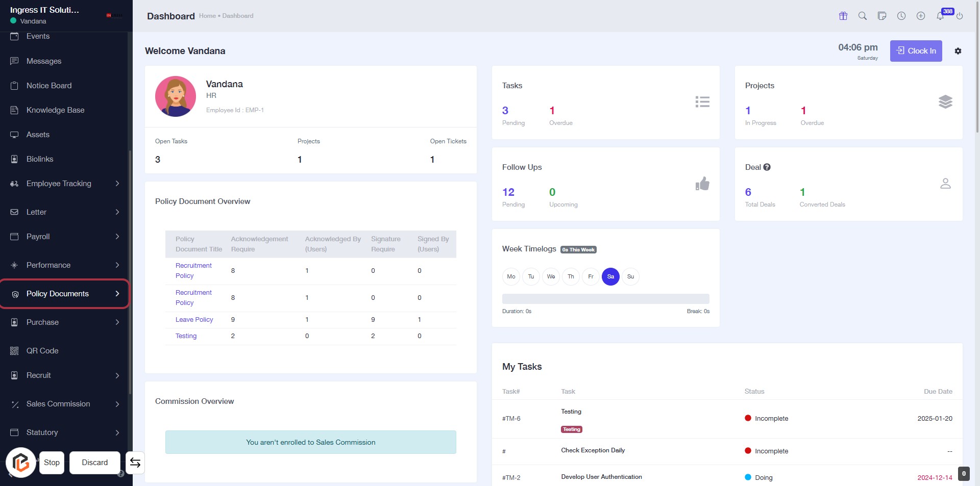This screenshot has height=486, width=980.
Task: Click Vandana's profile avatar picture
Action: [x=176, y=96]
